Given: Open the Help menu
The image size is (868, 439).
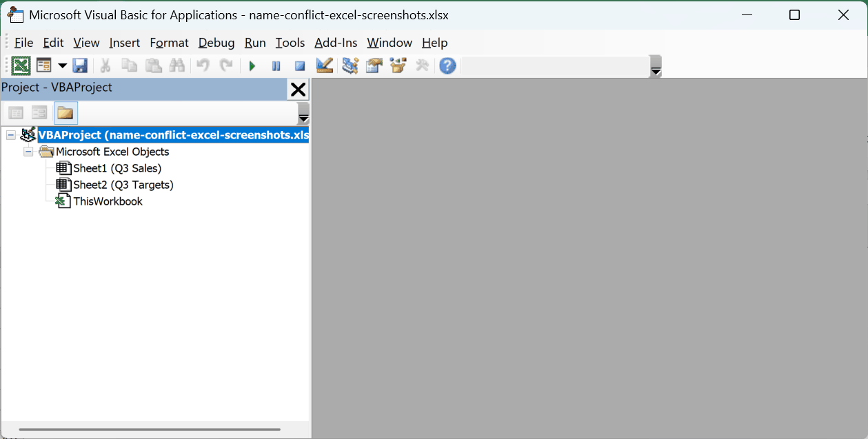Looking at the screenshot, I should pyautogui.click(x=434, y=43).
